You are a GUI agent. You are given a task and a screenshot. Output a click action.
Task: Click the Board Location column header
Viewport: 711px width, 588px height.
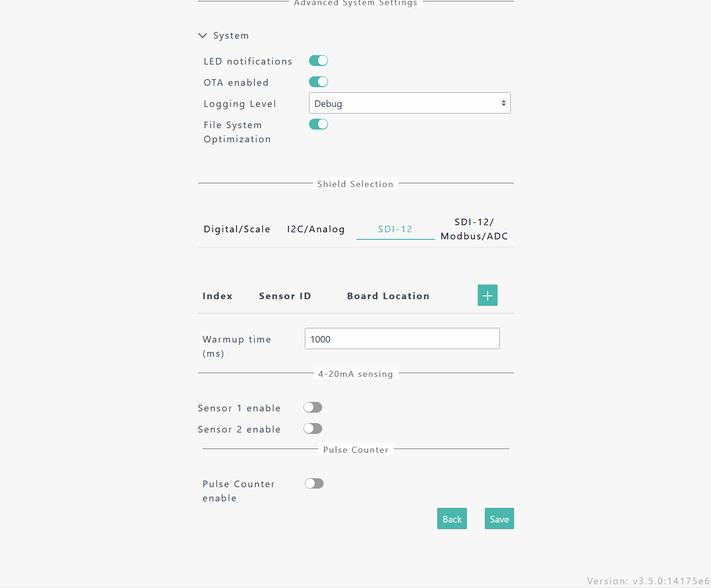tap(388, 296)
